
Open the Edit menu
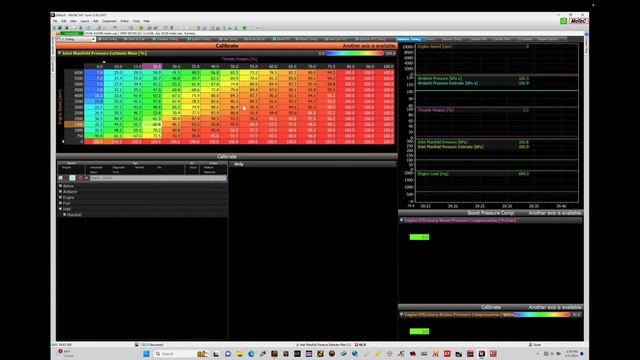[64, 21]
